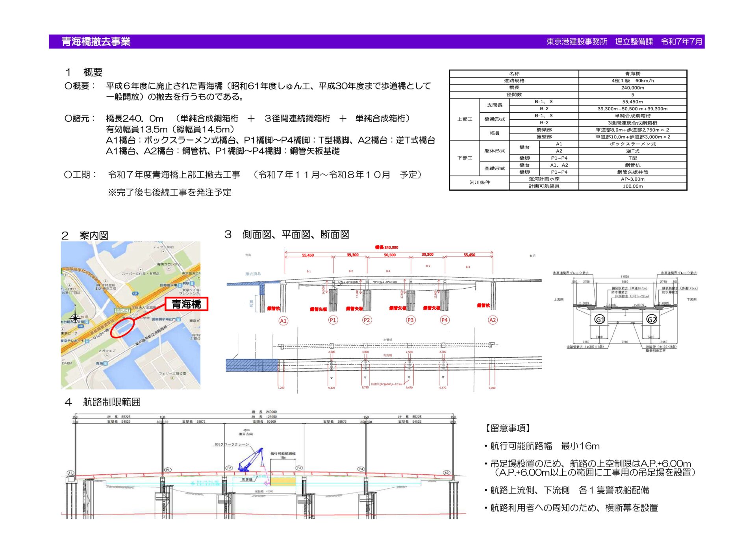Click the 幅員 table cell
This screenshot has width=756, height=535.
(x=495, y=133)
